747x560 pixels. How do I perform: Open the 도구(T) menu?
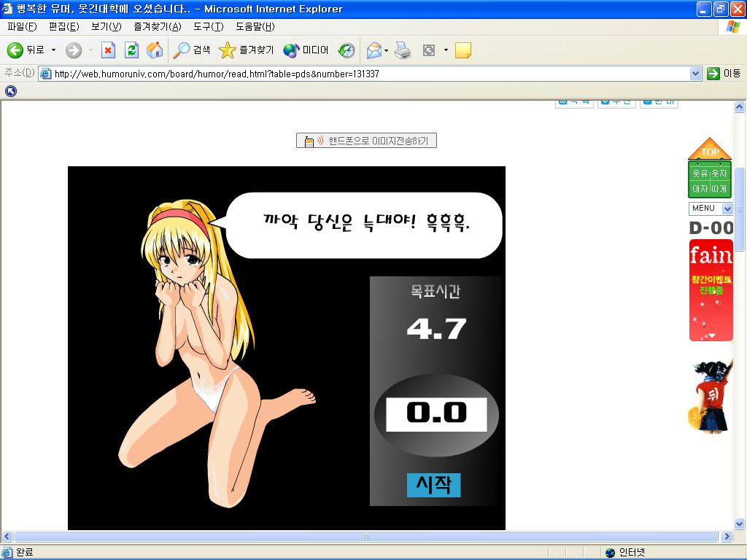click(x=208, y=27)
